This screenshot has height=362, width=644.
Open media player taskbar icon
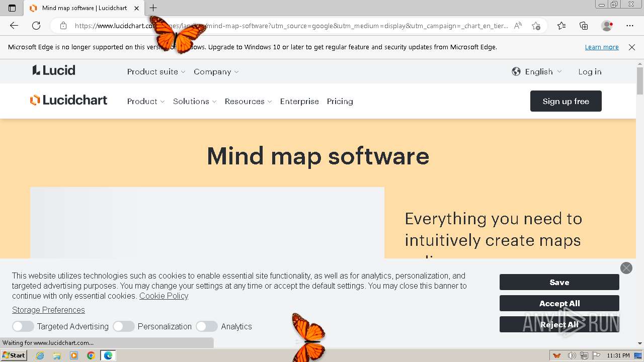(74, 355)
